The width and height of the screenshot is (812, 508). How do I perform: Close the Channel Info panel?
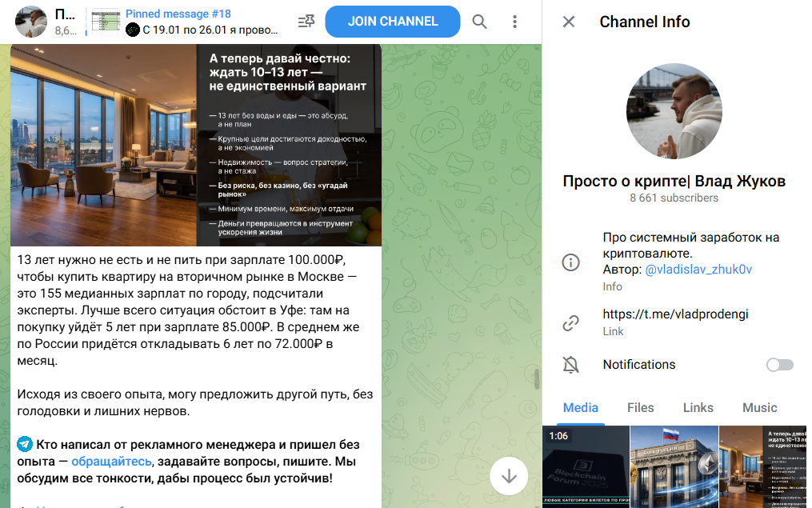(568, 22)
